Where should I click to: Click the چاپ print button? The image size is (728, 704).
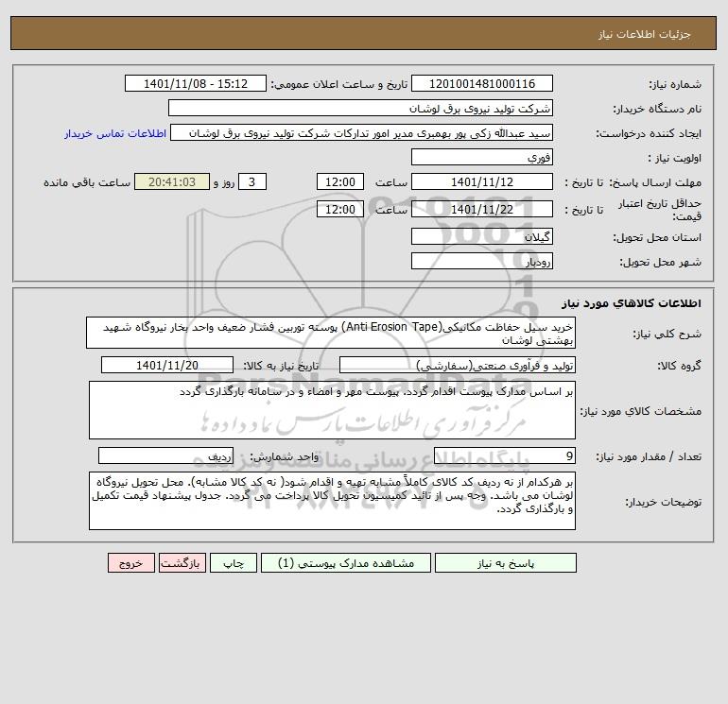point(234,563)
